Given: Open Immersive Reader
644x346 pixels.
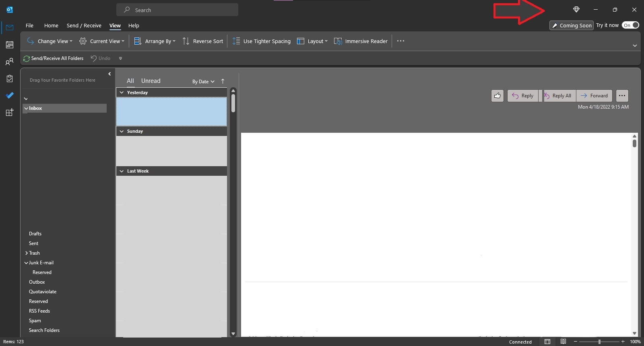Looking at the screenshot, I should (x=361, y=41).
